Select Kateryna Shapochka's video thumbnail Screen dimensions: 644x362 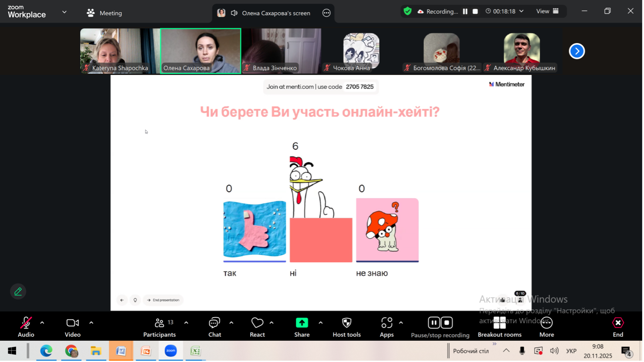pos(120,51)
